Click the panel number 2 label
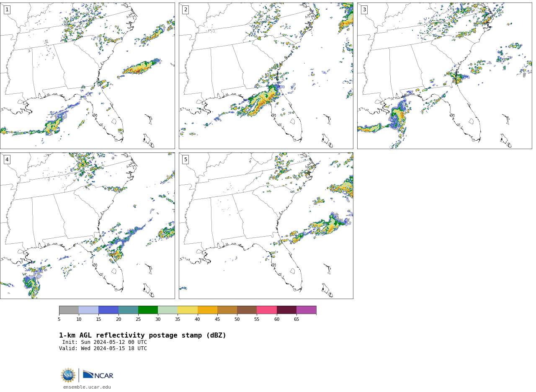 [x=186, y=10]
